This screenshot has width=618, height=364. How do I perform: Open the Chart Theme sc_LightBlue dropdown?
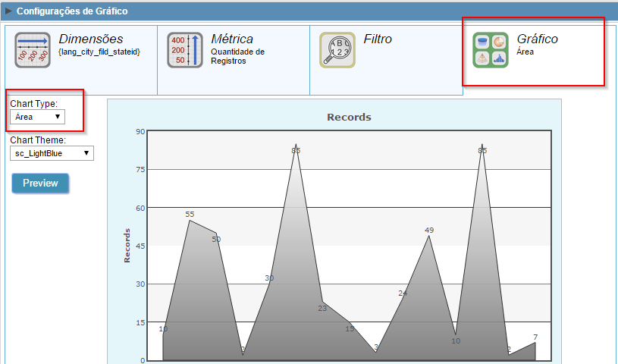(52, 153)
